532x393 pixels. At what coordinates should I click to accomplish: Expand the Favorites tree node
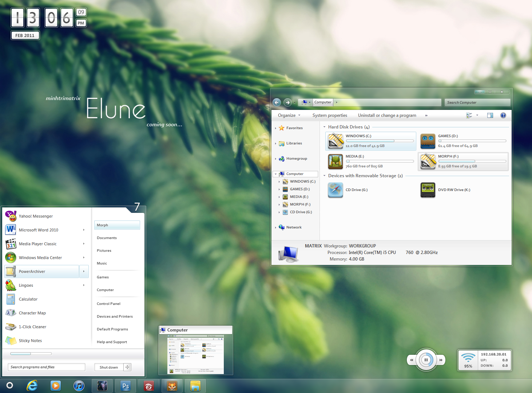tap(275, 128)
